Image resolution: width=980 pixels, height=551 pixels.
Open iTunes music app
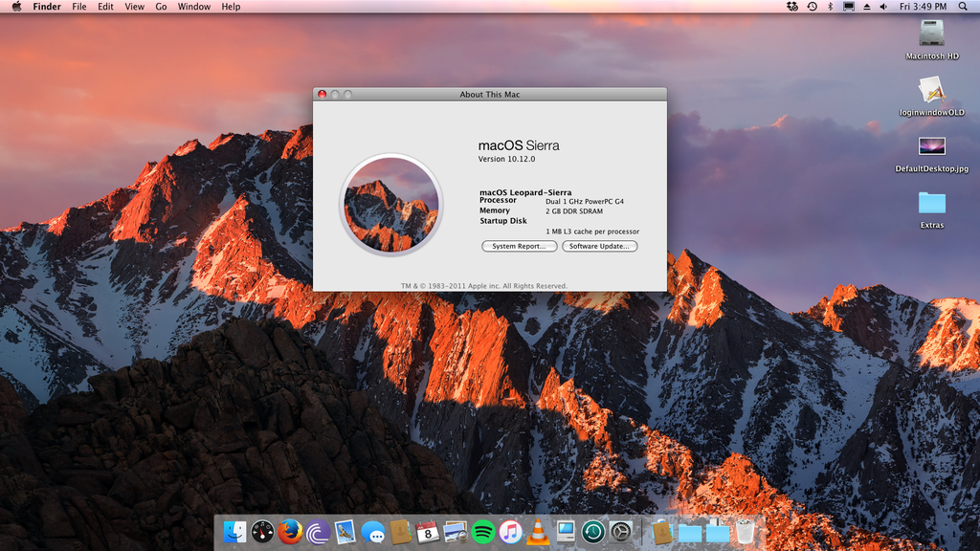pos(511,532)
